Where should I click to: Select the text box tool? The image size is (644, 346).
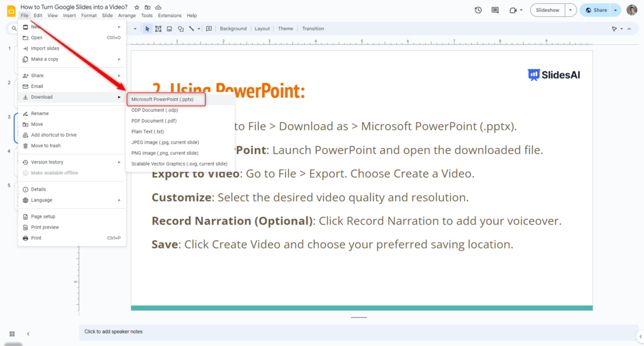[x=158, y=29]
